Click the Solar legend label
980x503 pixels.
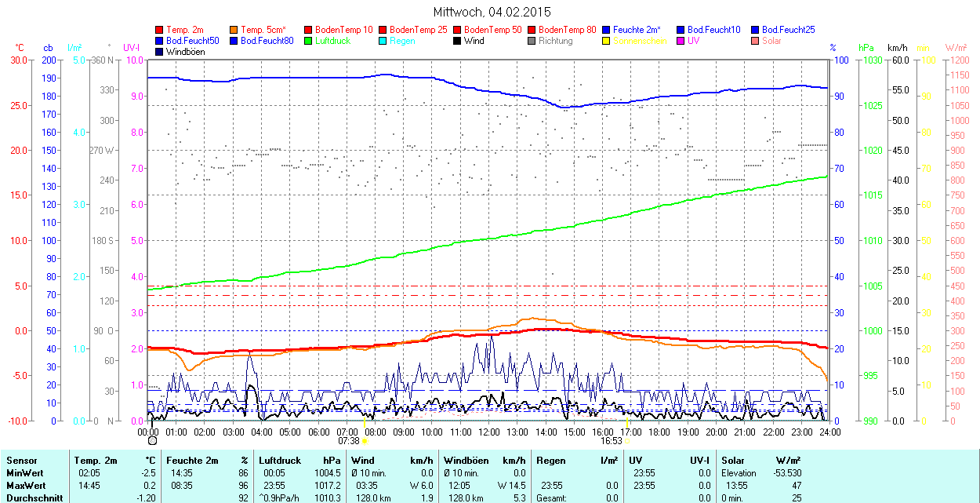click(771, 41)
